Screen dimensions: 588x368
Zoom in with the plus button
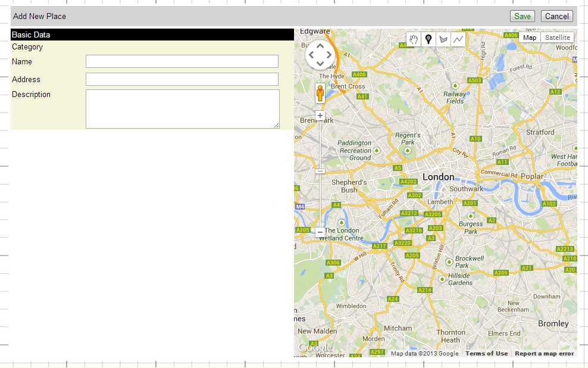[x=320, y=116]
